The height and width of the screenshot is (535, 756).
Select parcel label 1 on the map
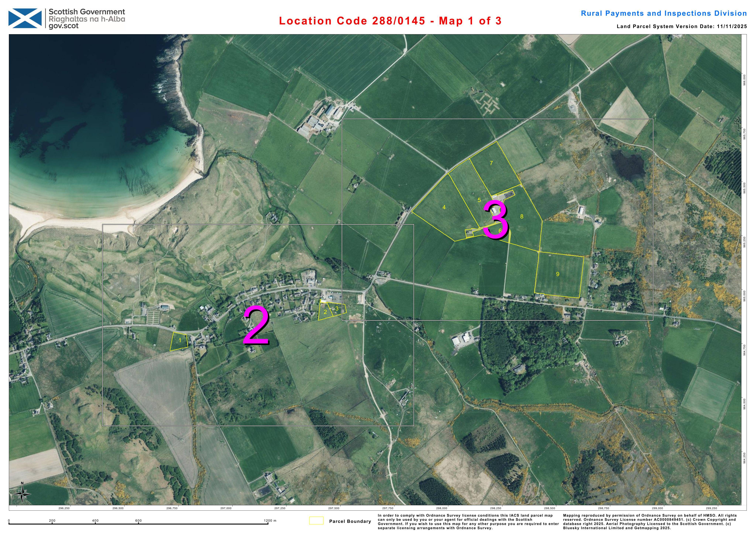180,340
